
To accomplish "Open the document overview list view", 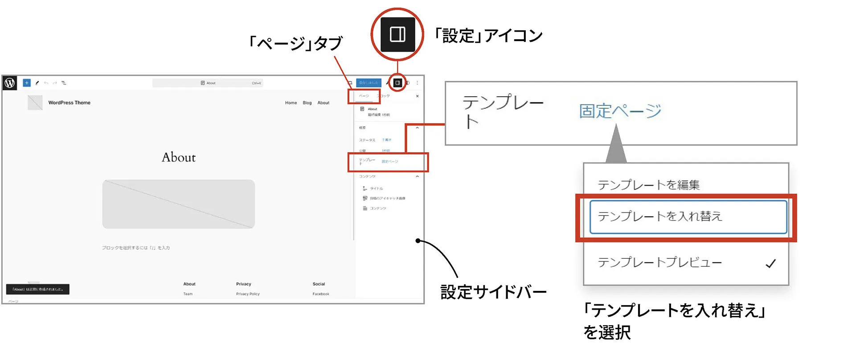I will pos(64,83).
